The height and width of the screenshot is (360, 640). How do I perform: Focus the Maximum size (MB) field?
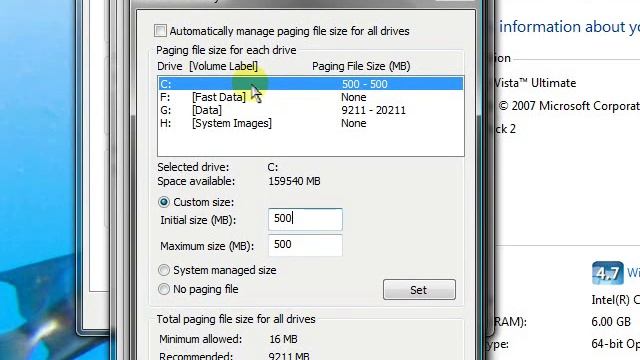coord(305,245)
